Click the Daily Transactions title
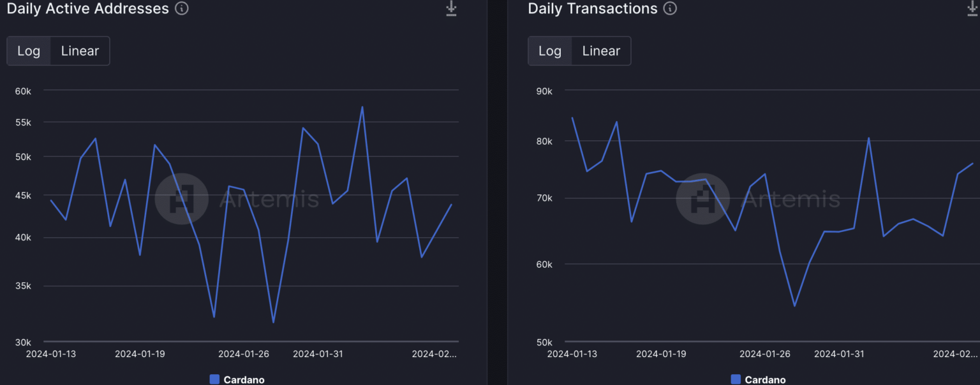This screenshot has width=980, height=385. coord(593,9)
